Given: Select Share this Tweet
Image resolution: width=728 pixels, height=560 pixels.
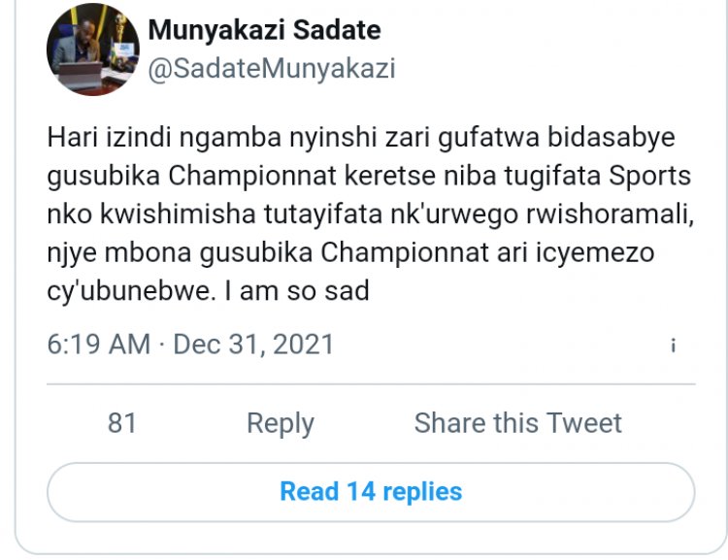Looking at the screenshot, I should coord(517,423).
